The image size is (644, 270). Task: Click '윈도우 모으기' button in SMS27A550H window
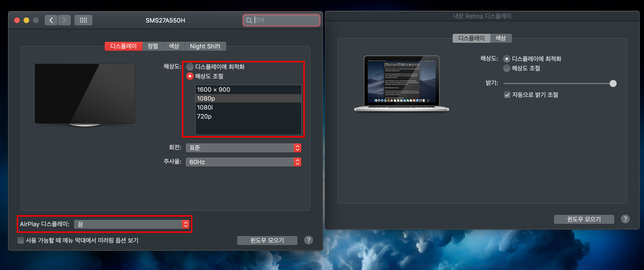coord(267,240)
